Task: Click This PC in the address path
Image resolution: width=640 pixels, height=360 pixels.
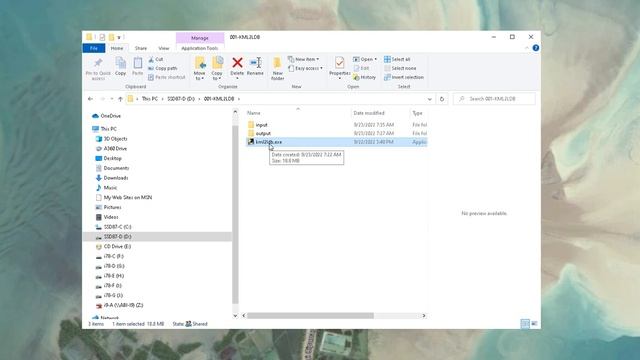Action: (149, 99)
